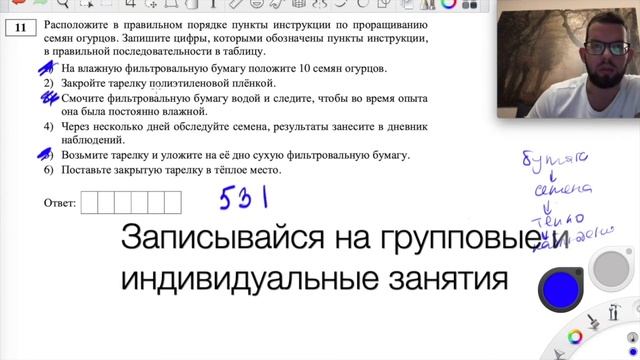This screenshot has height=360, width=640.
Task: Click handwritten '531' answer
Action: pyautogui.click(x=244, y=198)
